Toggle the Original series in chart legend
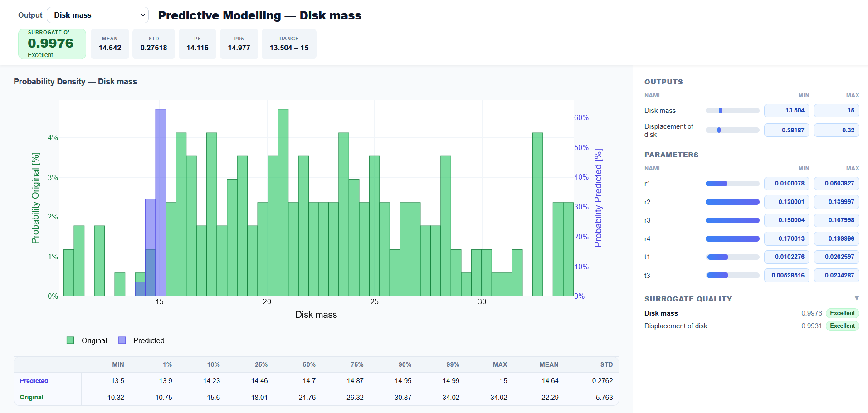The image size is (868, 413). [x=87, y=340]
